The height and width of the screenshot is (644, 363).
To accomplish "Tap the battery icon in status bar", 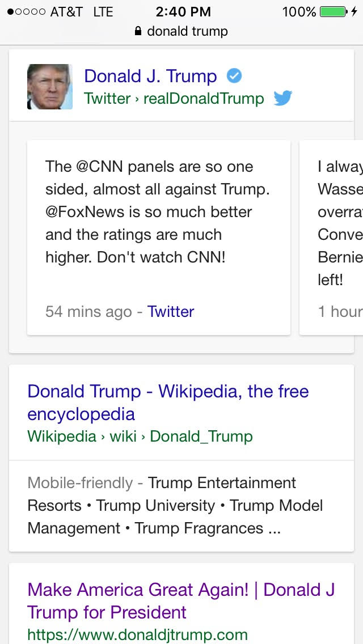I will (332, 11).
